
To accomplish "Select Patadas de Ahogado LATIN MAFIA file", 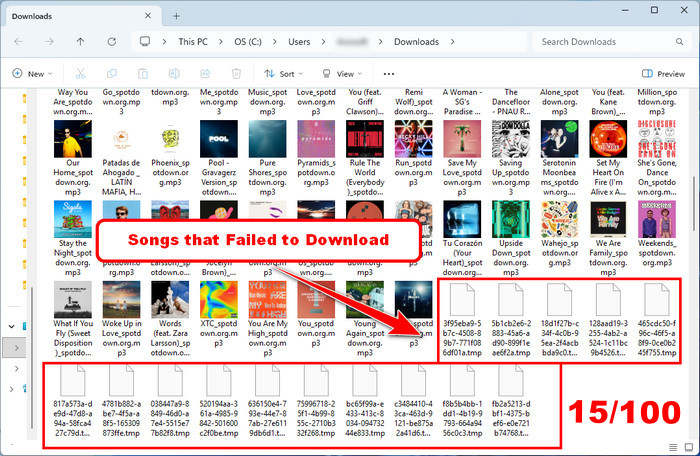I will [x=121, y=159].
